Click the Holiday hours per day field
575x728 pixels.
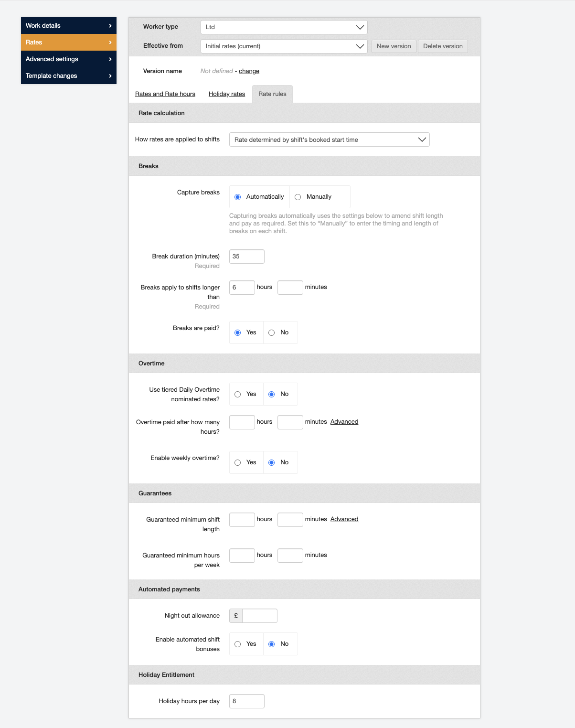pyautogui.click(x=246, y=701)
